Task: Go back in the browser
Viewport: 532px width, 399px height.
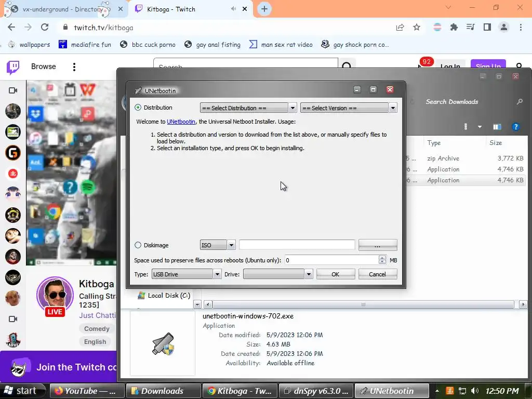Action: pyautogui.click(x=11, y=28)
